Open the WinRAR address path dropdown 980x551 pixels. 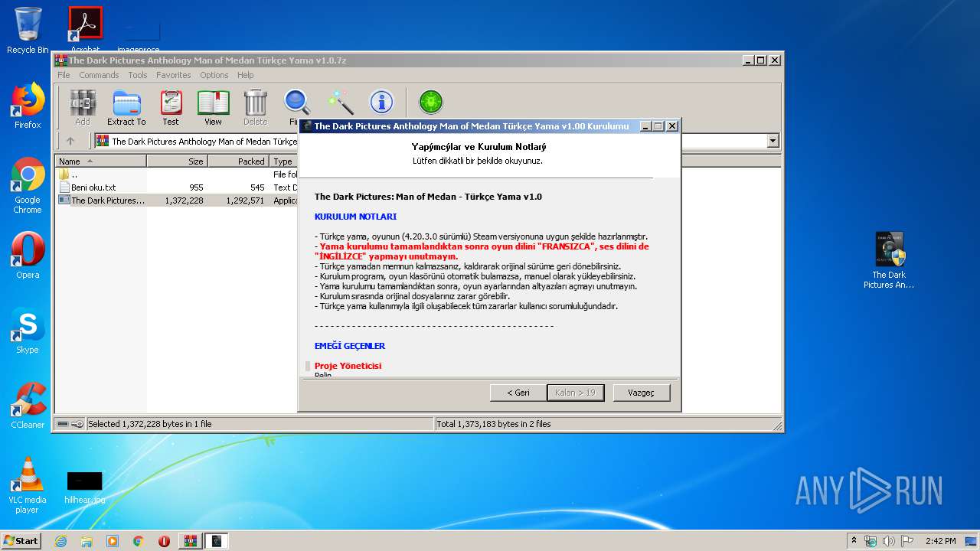tap(773, 141)
